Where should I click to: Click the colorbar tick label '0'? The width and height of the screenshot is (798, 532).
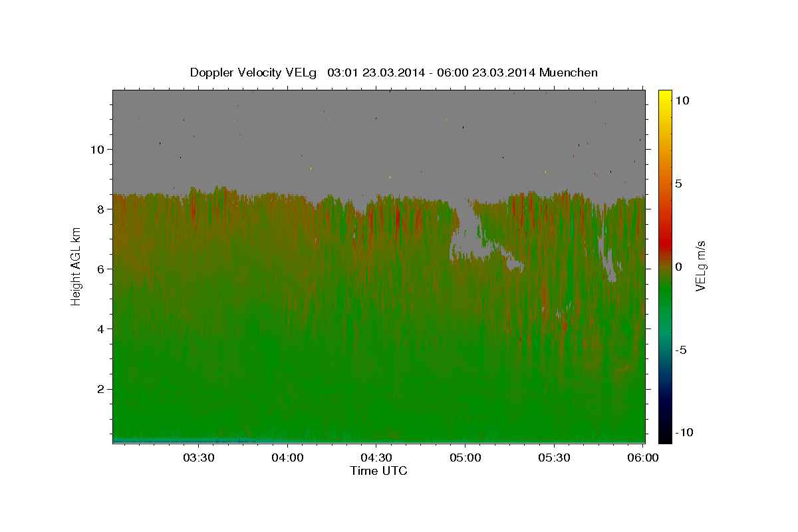tap(680, 267)
